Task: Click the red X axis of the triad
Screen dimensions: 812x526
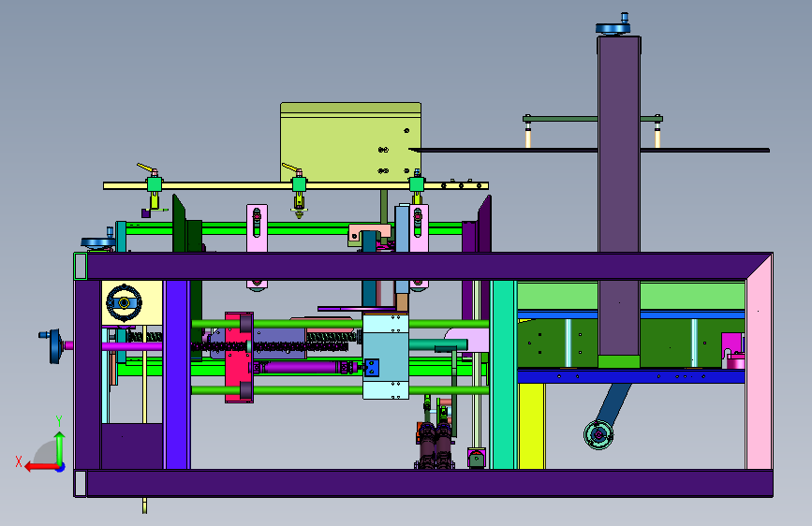Action: (41, 467)
